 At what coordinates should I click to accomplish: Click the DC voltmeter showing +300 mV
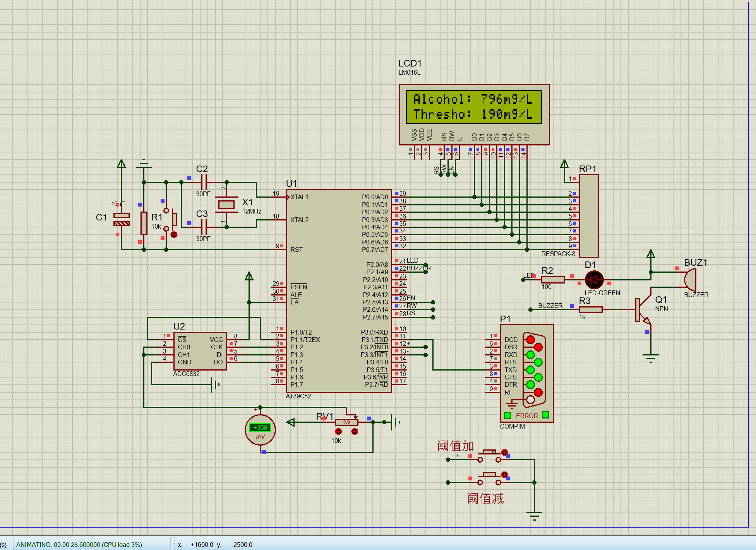[x=260, y=430]
